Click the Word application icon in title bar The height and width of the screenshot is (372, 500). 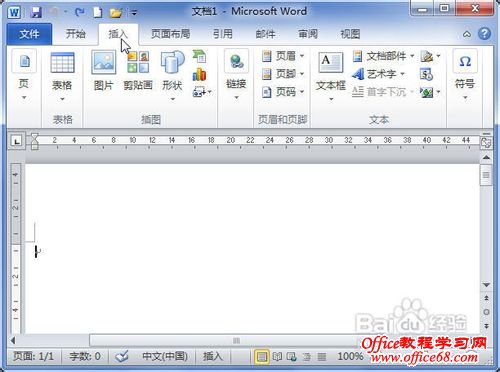point(14,13)
